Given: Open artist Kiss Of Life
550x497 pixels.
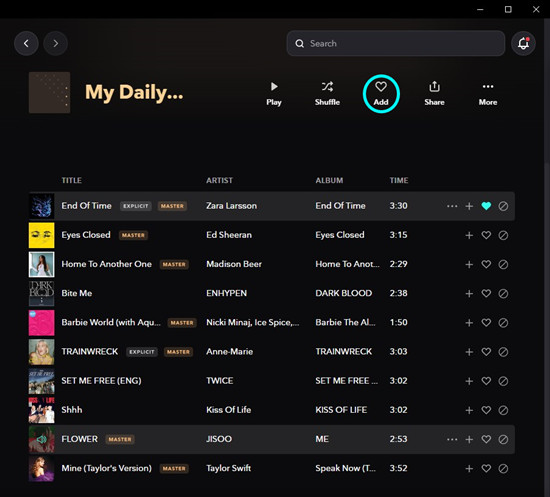Looking at the screenshot, I should point(229,410).
